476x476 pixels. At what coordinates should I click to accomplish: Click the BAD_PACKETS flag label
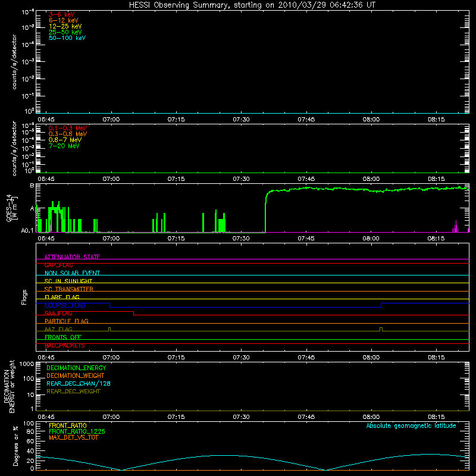coord(65,346)
